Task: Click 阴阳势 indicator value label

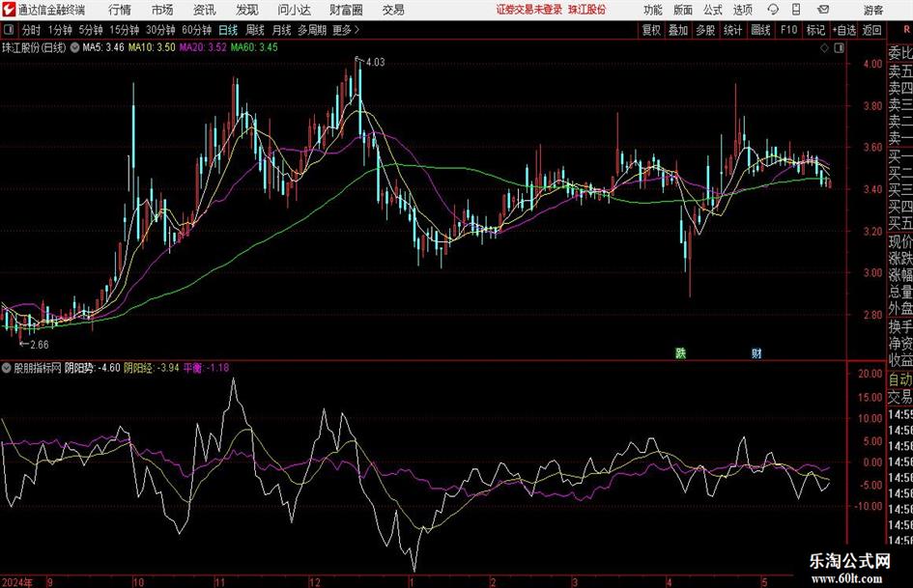Action: point(92,368)
